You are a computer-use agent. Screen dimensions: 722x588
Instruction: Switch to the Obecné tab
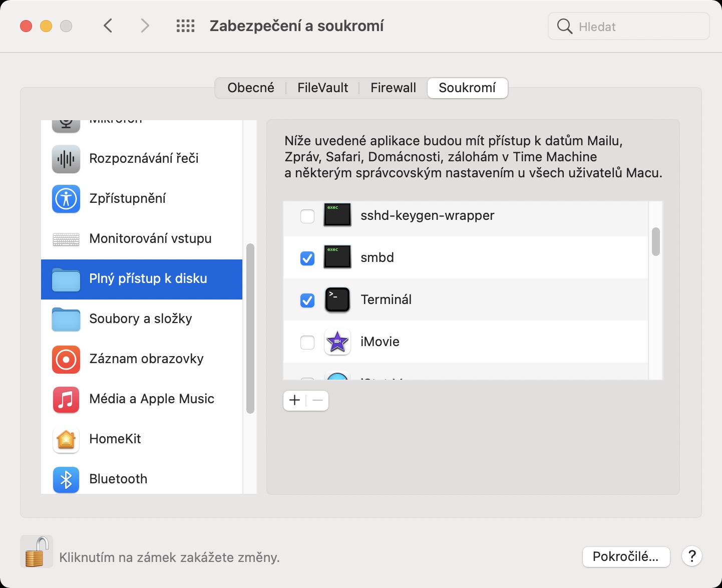click(251, 88)
